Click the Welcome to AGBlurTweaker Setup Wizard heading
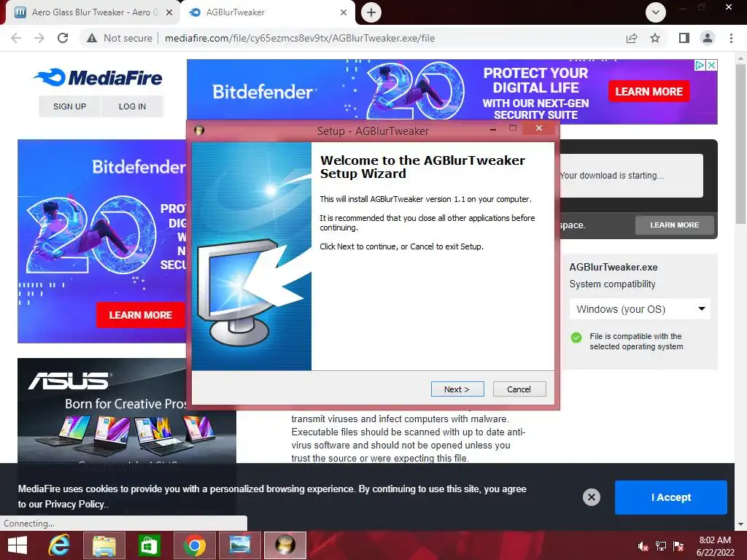 pos(422,167)
